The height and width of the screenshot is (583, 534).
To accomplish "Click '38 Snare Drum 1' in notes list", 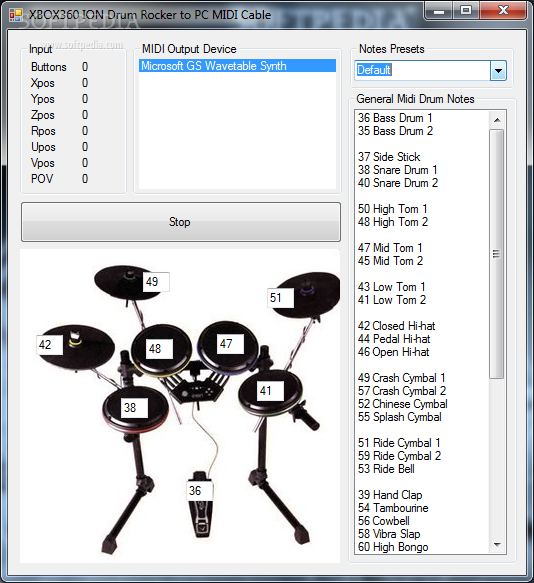I will [x=398, y=170].
